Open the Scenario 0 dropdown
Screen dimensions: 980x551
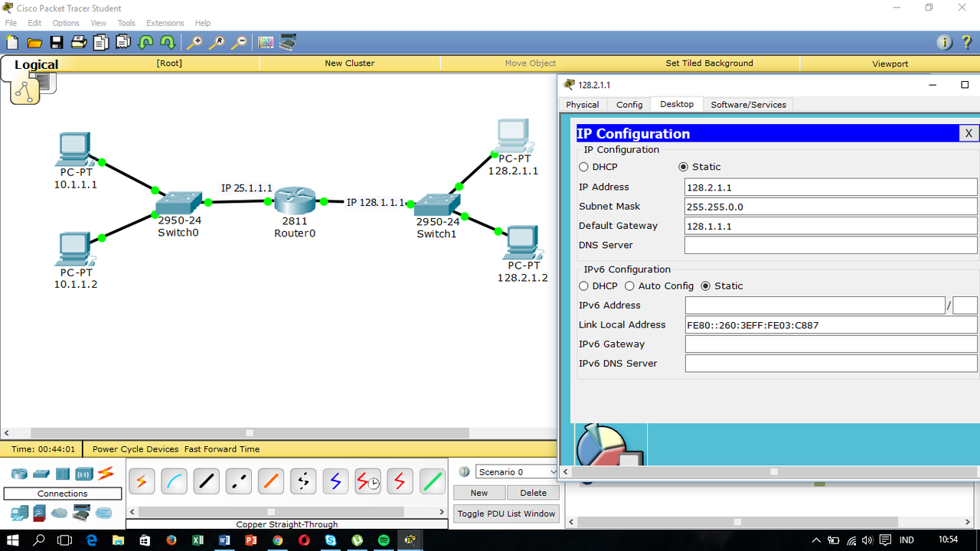[517, 472]
